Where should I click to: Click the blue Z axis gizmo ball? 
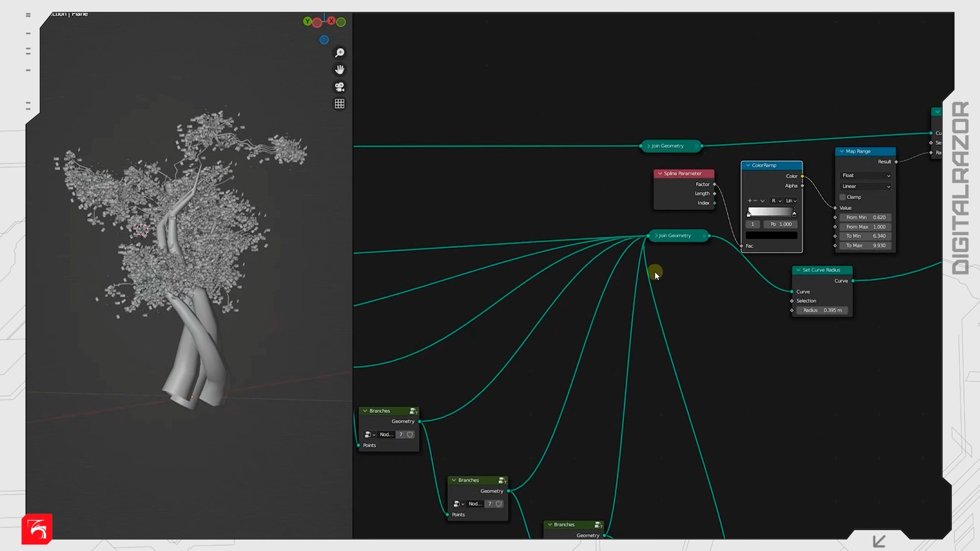click(x=324, y=40)
